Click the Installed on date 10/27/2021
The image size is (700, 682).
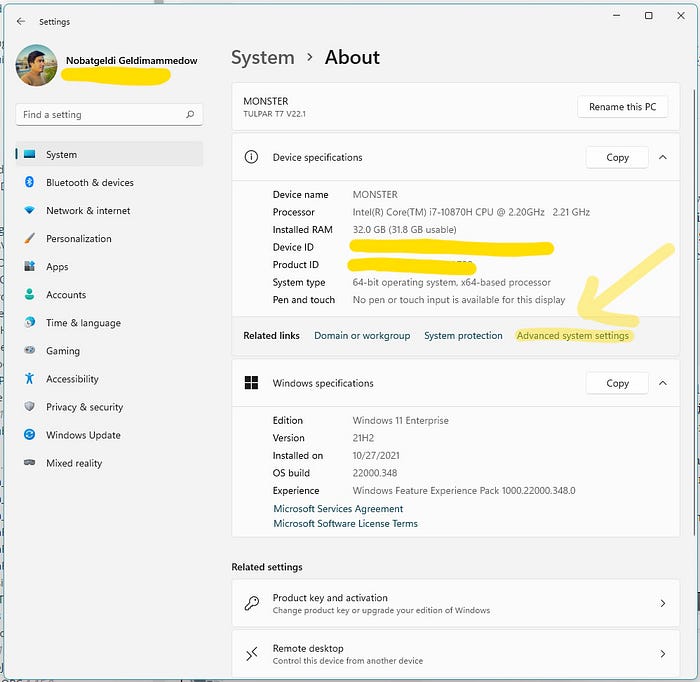click(376, 455)
